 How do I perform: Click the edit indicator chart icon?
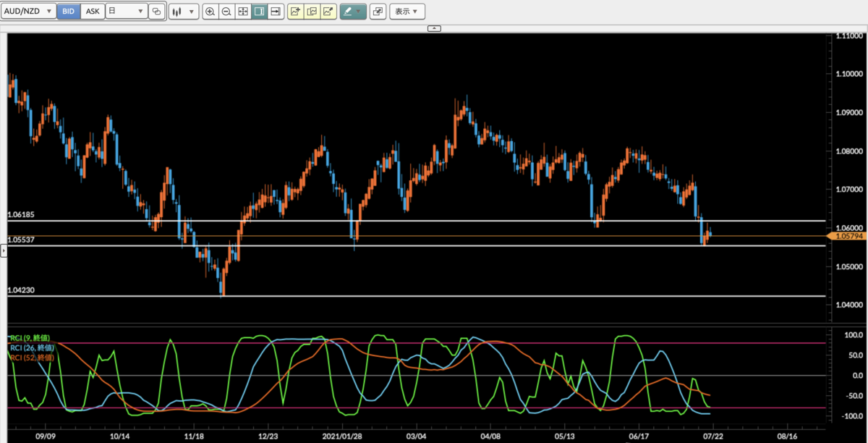[312, 12]
